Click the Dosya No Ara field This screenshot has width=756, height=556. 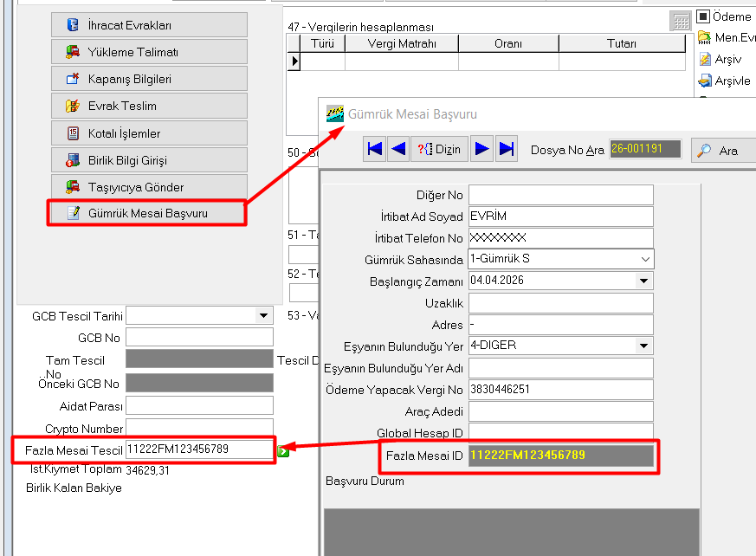pyautogui.click(x=644, y=149)
